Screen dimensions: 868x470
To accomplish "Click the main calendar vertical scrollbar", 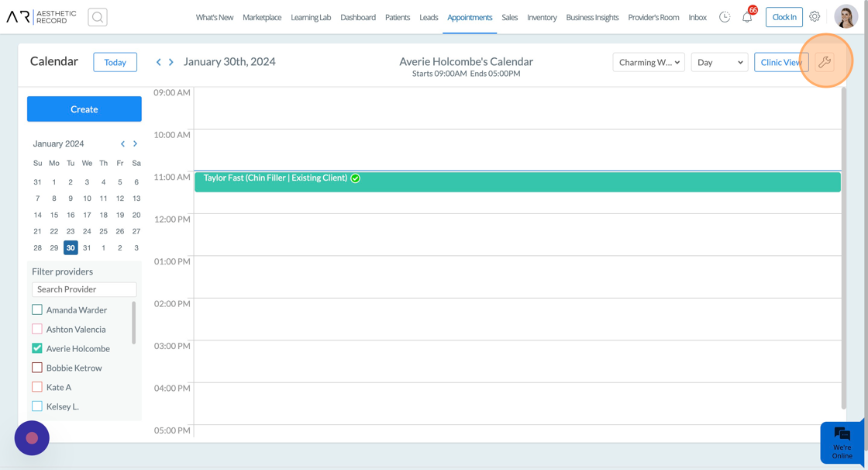I will click(844, 248).
